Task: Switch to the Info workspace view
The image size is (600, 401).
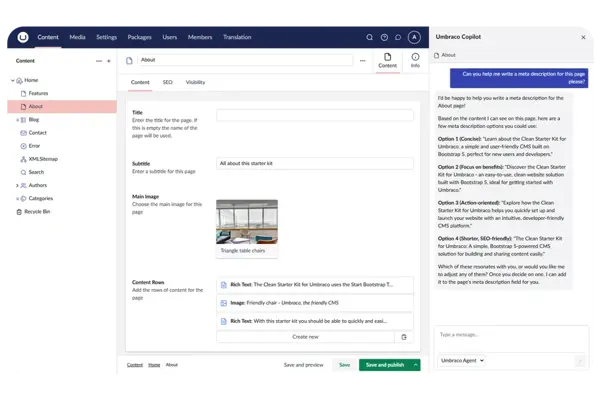Action: coord(415,60)
